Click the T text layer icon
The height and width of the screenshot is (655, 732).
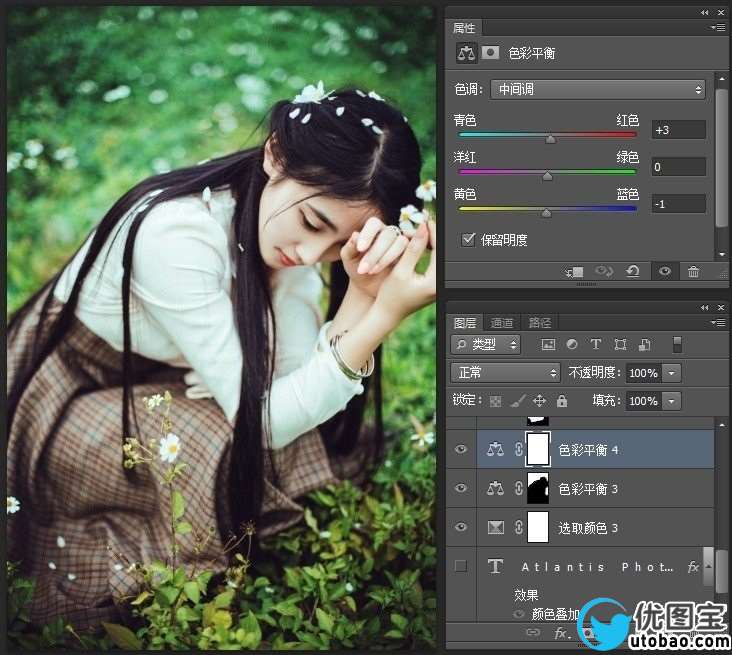point(495,566)
